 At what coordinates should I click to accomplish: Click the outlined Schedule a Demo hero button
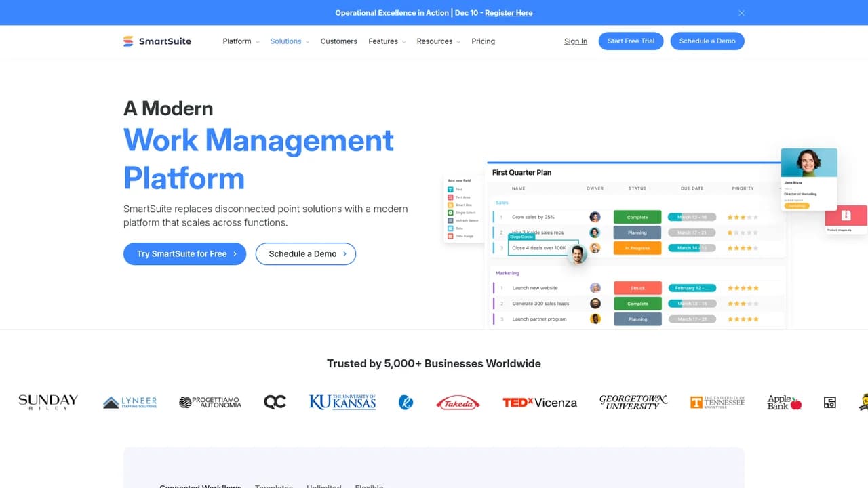pyautogui.click(x=306, y=254)
